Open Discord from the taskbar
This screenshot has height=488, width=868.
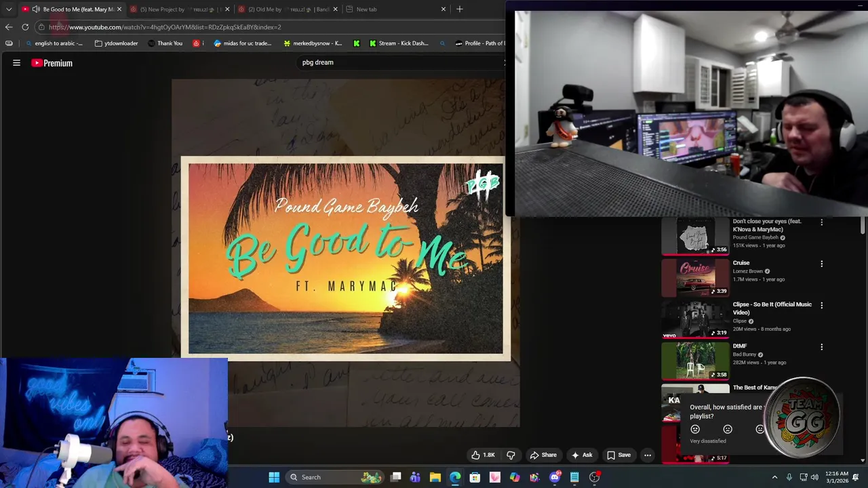[555, 477]
